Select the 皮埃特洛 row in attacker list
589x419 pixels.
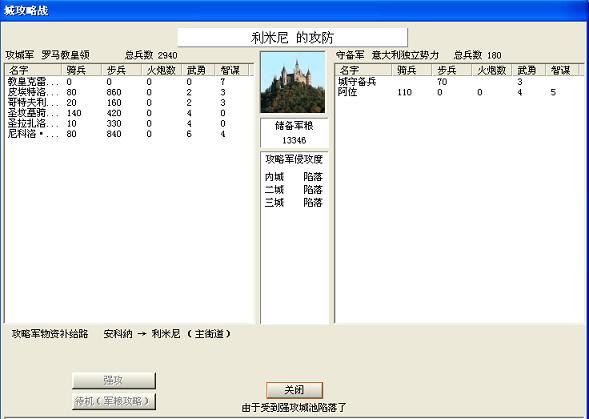[x=128, y=92]
